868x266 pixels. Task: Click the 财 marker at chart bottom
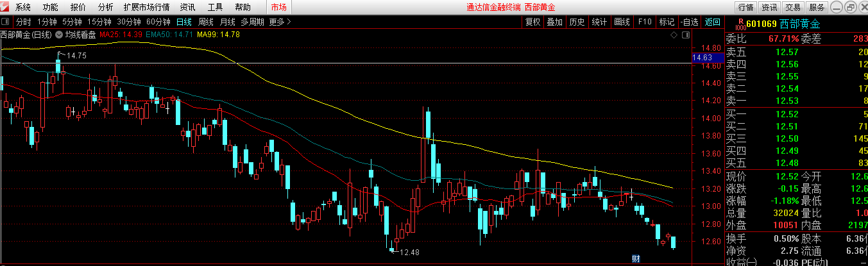point(637,259)
